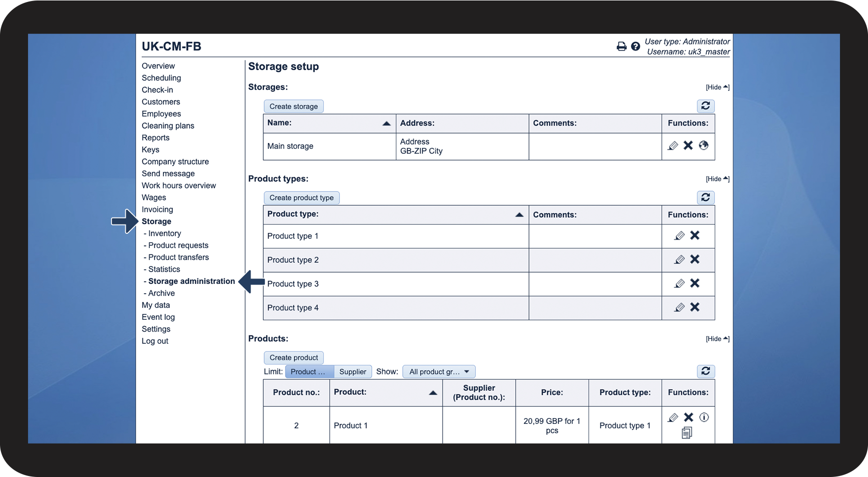Go to Product transfers submenu

click(x=178, y=257)
